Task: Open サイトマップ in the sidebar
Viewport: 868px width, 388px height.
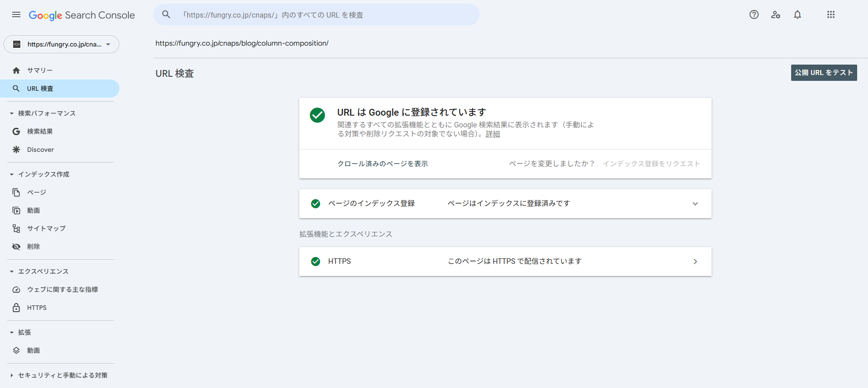Action: tap(60, 229)
